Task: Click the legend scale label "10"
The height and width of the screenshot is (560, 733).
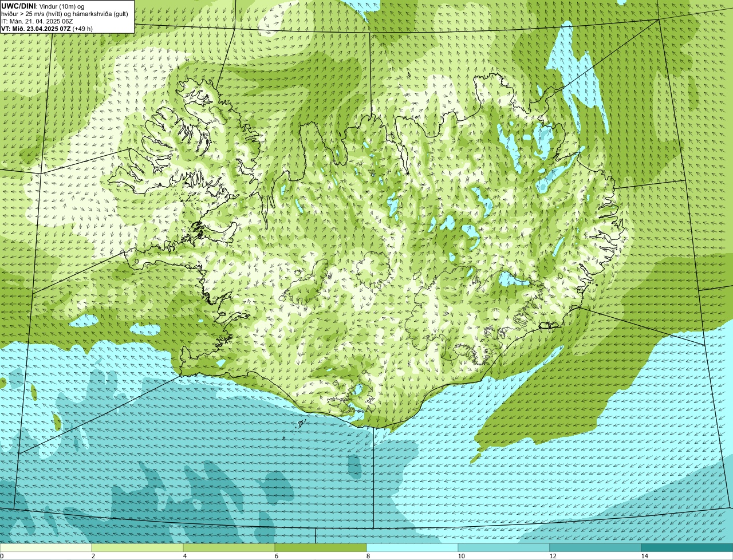Action: coord(461,556)
